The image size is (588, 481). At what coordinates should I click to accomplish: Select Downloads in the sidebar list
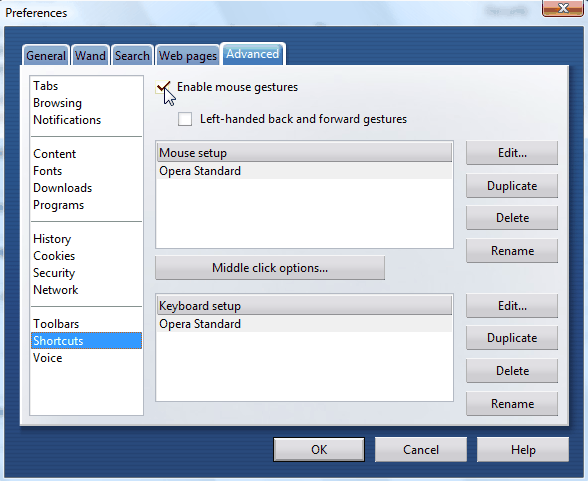click(63, 188)
